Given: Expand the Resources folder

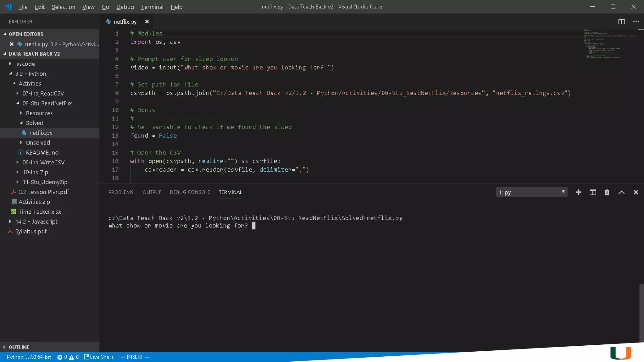Looking at the screenshot, I should (x=39, y=113).
